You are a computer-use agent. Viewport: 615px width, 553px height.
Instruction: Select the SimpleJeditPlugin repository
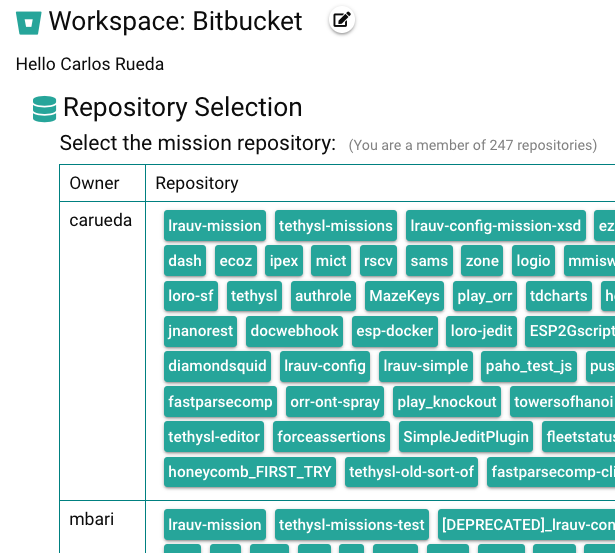click(x=465, y=437)
